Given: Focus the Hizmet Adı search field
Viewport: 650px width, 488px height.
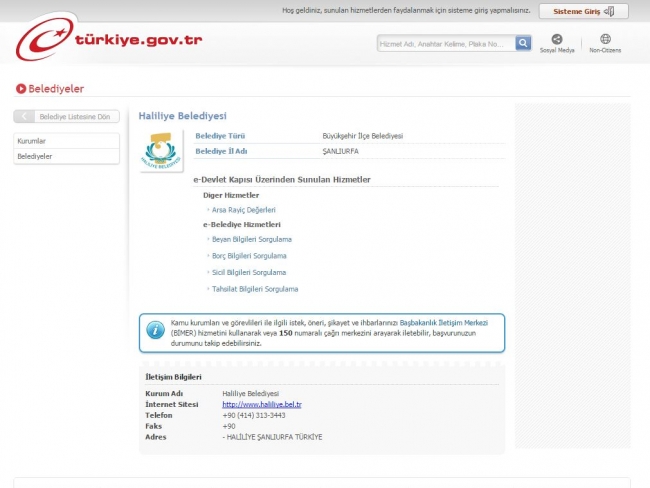Looking at the screenshot, I should [x=446, y=44].
